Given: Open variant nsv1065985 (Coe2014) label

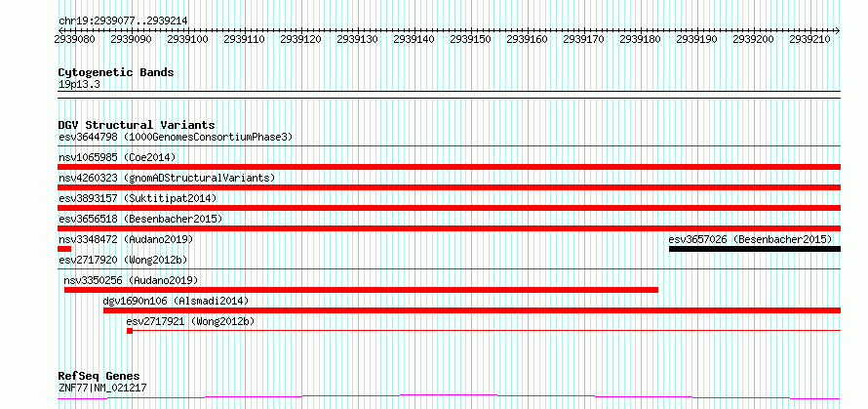Looking at the screenshot, I should (117, 157).
